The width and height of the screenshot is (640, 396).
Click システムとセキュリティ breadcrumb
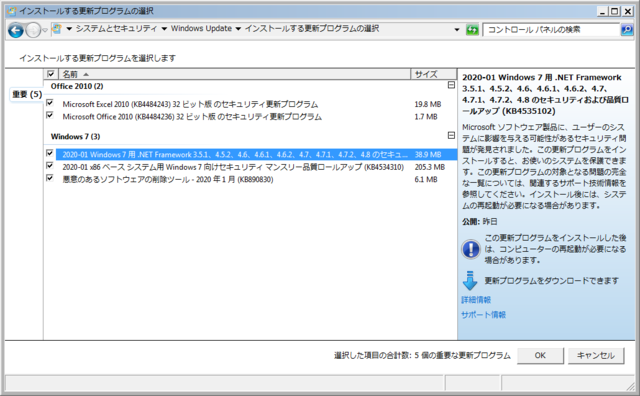point(116,29)
